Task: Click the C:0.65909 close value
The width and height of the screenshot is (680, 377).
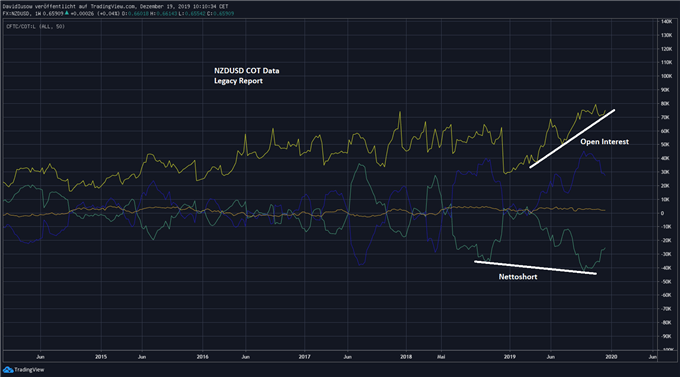Action: point(220,14)
